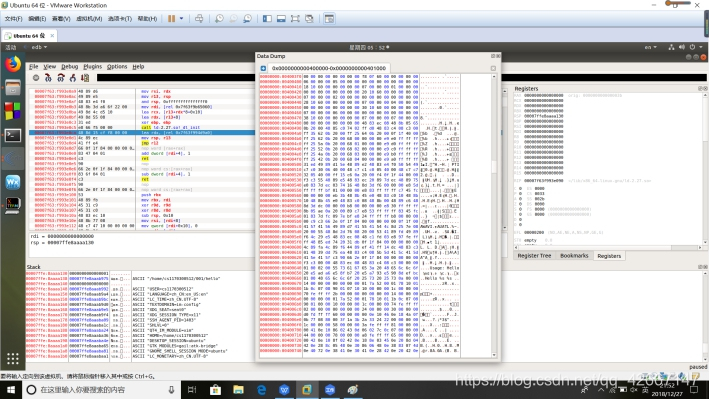This screenshot has width=709, height=399.
Task: Enter VMware full screen mode icon
Action: [295, 19]
